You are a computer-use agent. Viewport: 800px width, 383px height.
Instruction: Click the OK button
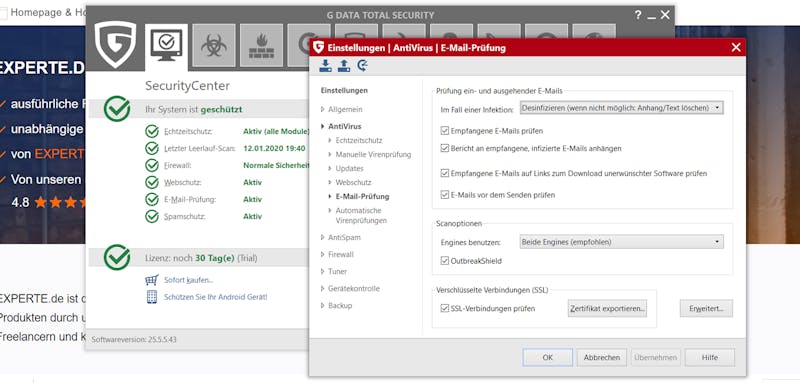[547, 358]
